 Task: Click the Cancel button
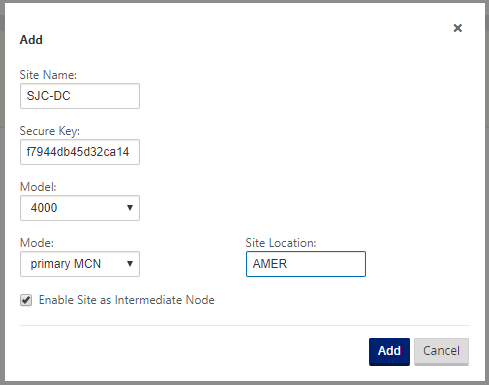(x=441, y=352)
